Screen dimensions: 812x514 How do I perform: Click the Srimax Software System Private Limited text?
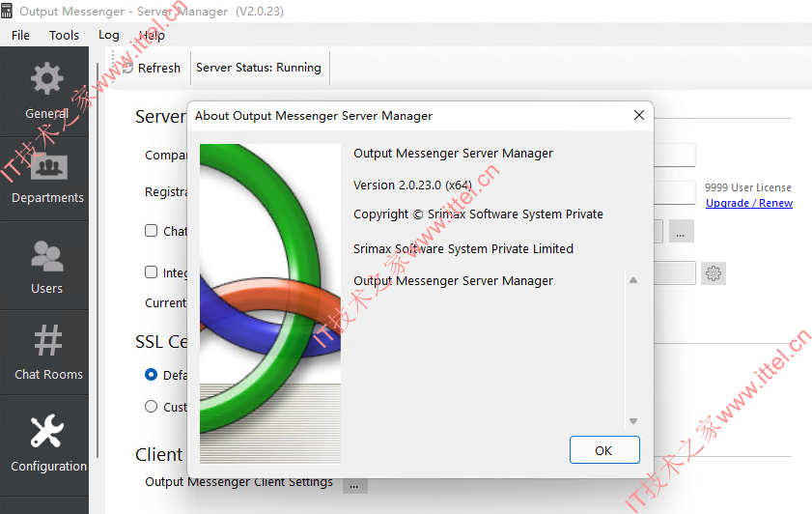click(462, 248)
